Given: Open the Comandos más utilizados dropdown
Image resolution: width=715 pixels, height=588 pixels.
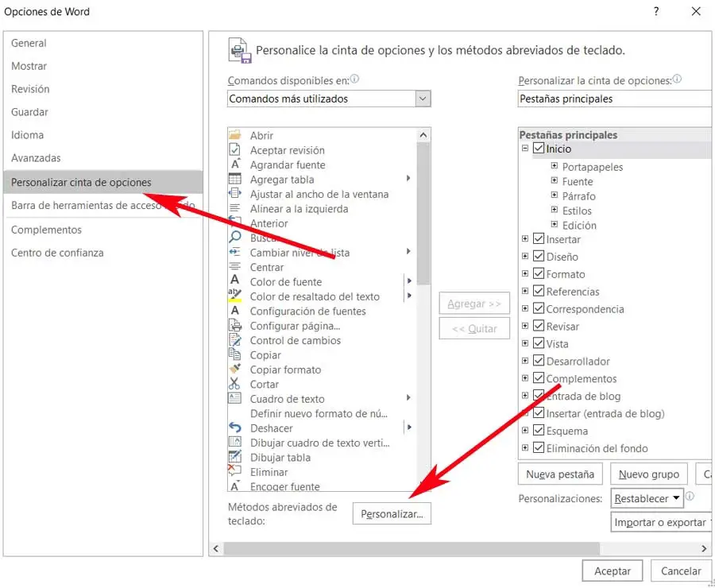Looking at the screenshot, I should 423,99.
